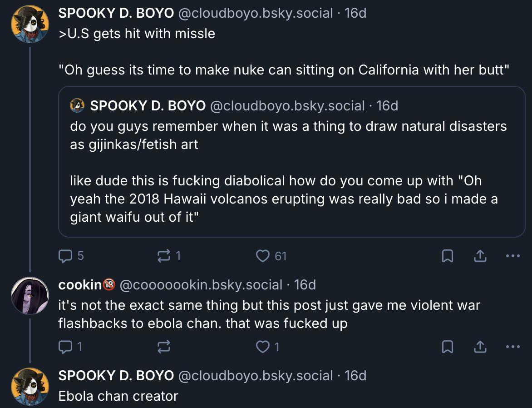
Task: Share cookin's ebola chan comment
Action: tap(480, 348)
